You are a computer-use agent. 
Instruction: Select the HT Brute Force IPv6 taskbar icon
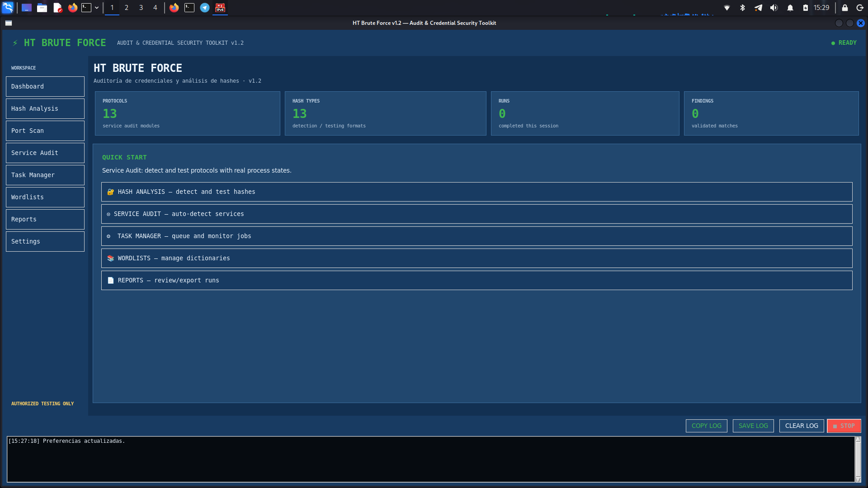220,8
